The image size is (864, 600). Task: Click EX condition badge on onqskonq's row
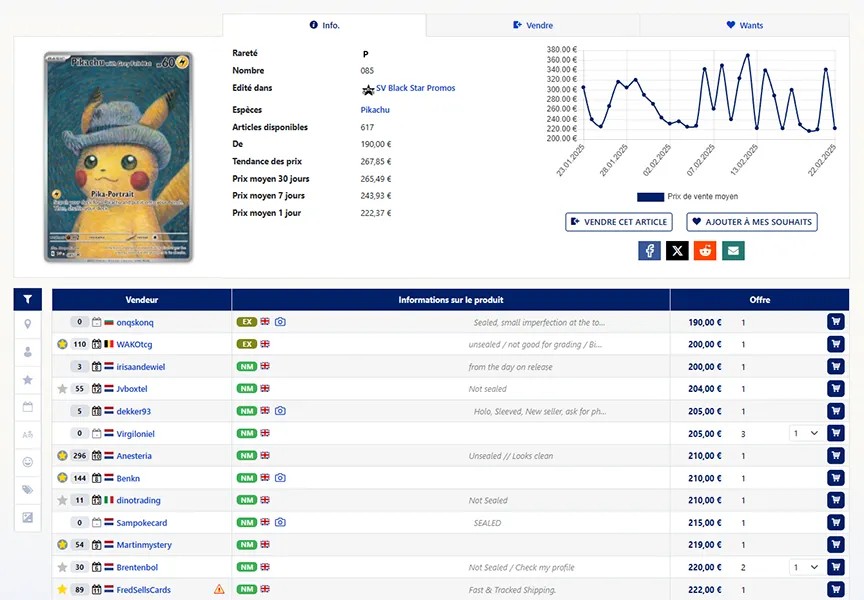point(247,322)
